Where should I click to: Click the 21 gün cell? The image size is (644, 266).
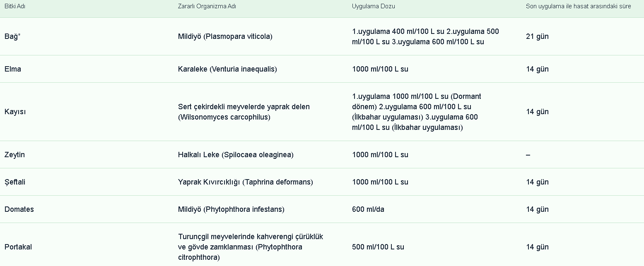coord(537,36)
